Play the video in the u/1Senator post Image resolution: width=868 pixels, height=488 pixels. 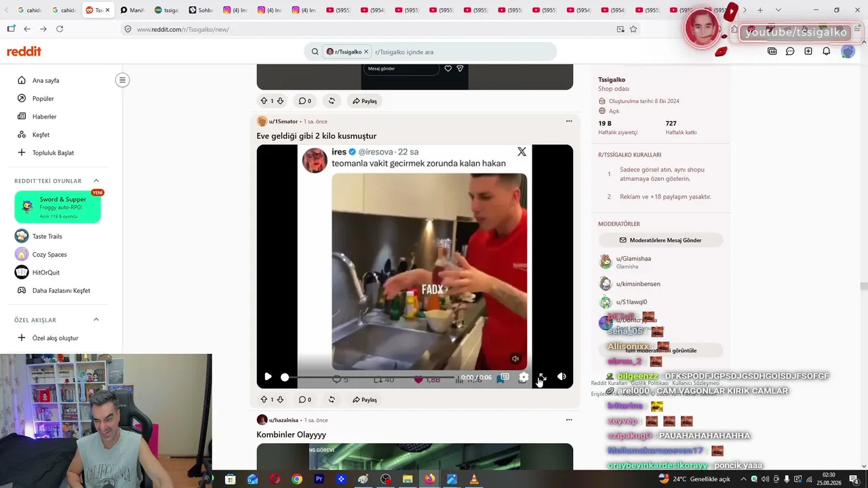tap(268, 377)
